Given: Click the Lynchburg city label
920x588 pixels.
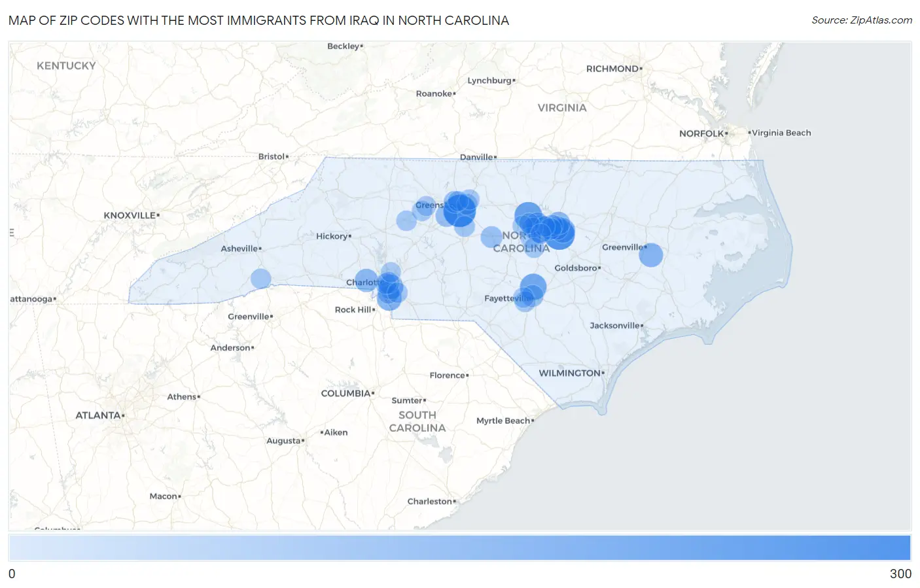Looking at the screenshot, I should [489, 80].
